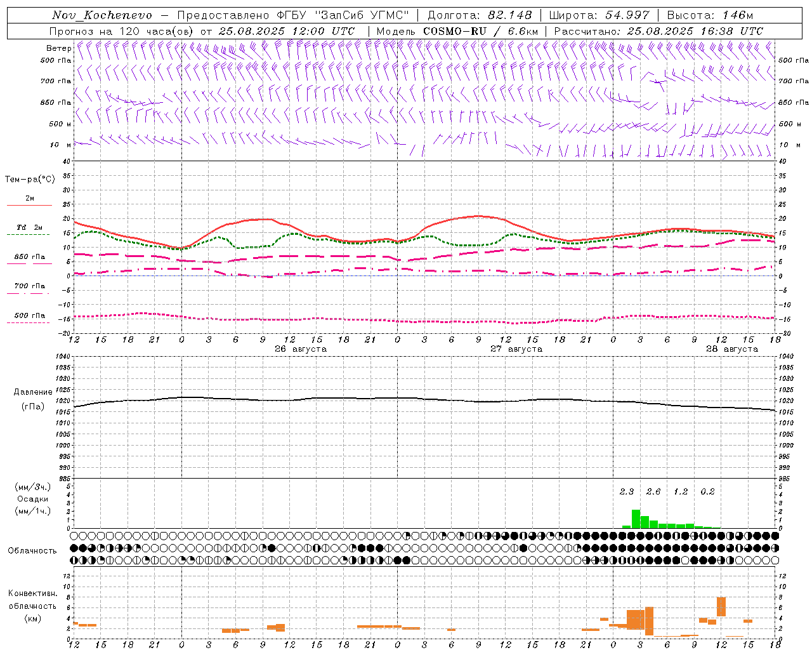Click the '700 гПа' temperature legend entry

[x=30, y=286]
